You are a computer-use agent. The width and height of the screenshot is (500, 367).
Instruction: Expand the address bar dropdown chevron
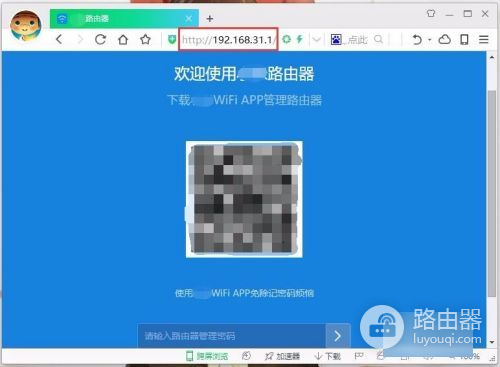(316, 40)
